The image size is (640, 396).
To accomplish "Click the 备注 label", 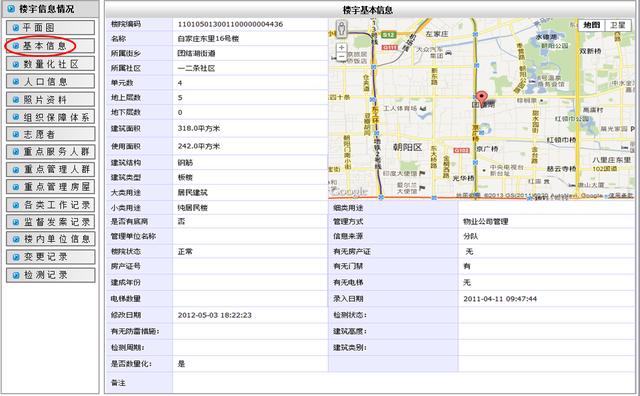I will [x=118, y=383].
